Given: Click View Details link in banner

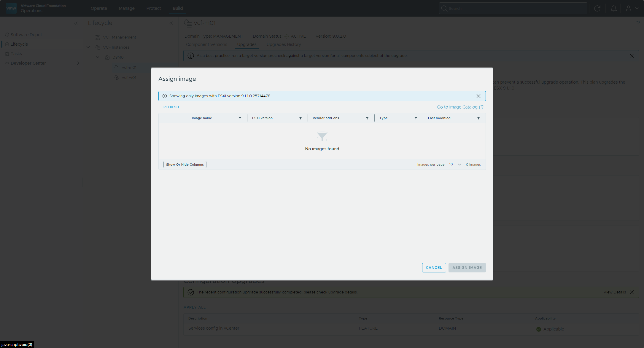Looking at the screenshot, I should tap(615, 292).
